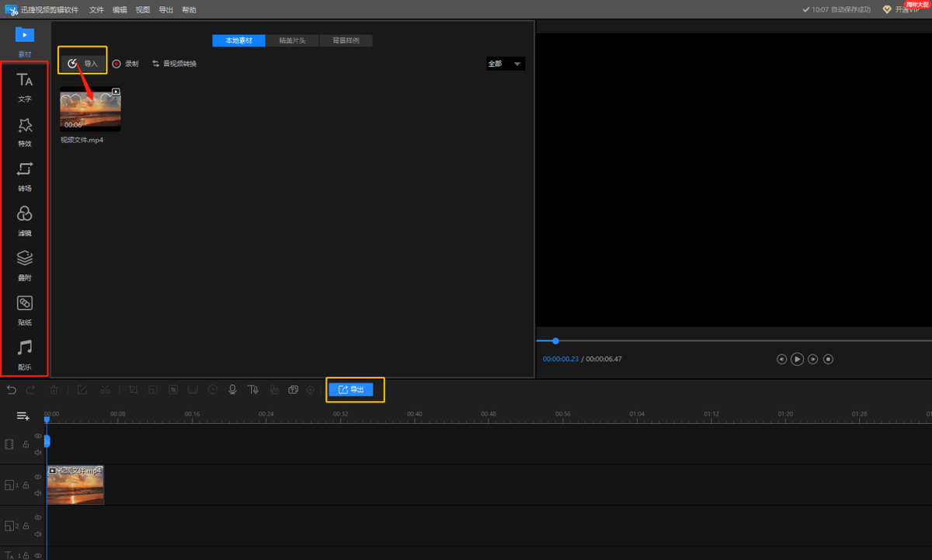The width and height of the screenshot is (932, 560).
Task: Toggle visibility eye on the main video track
Action: 38,436
